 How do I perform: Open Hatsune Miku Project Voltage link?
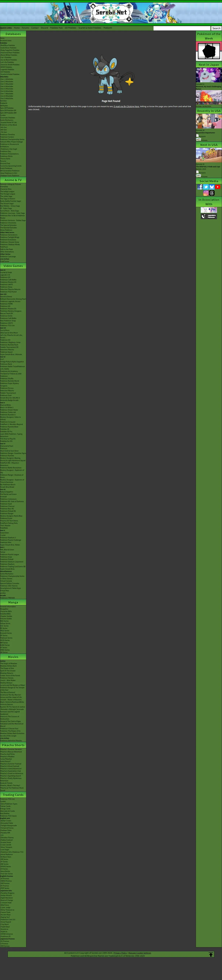pyautogui.click(x=11, y=142)
